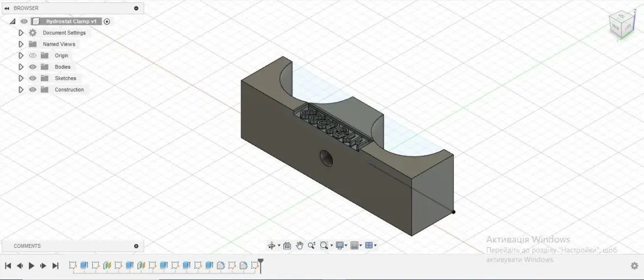The image size is (644, 280).
Task: Click the Zoom Window magnifier tool
Action: 324,245
